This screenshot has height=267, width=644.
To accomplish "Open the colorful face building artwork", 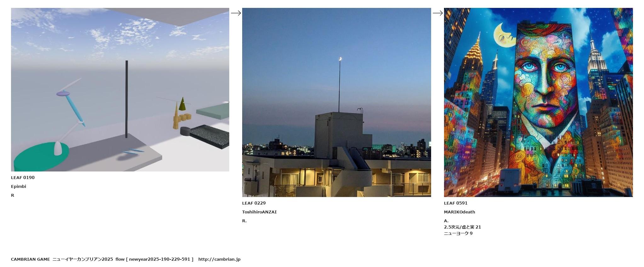I will point(538,102).
